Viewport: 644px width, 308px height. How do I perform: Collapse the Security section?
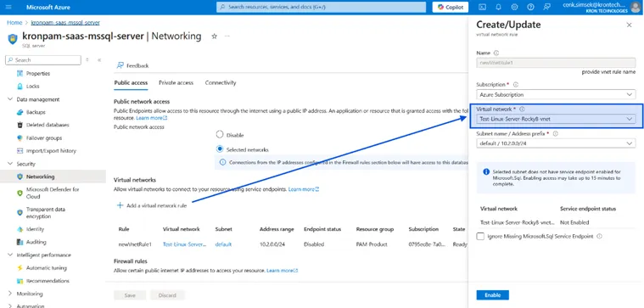coord(10,164)
